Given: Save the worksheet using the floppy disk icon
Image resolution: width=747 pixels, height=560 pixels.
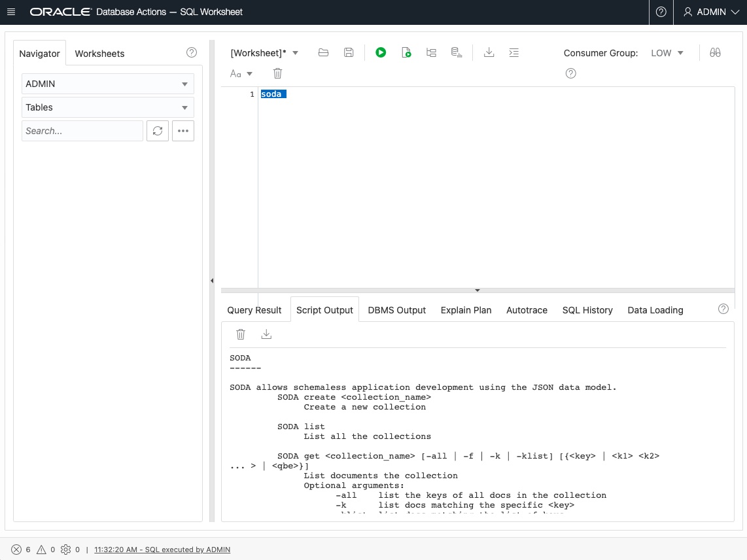Looking at the screenshot, I should coord(349,53).
